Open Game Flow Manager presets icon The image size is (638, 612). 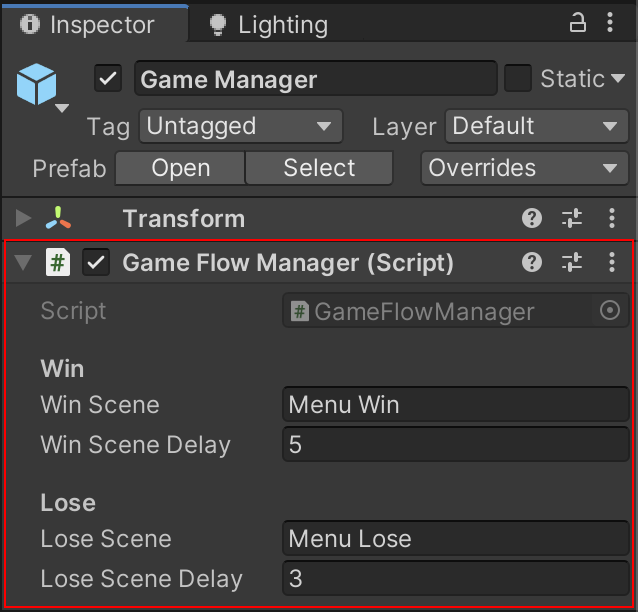coord(572,263)
